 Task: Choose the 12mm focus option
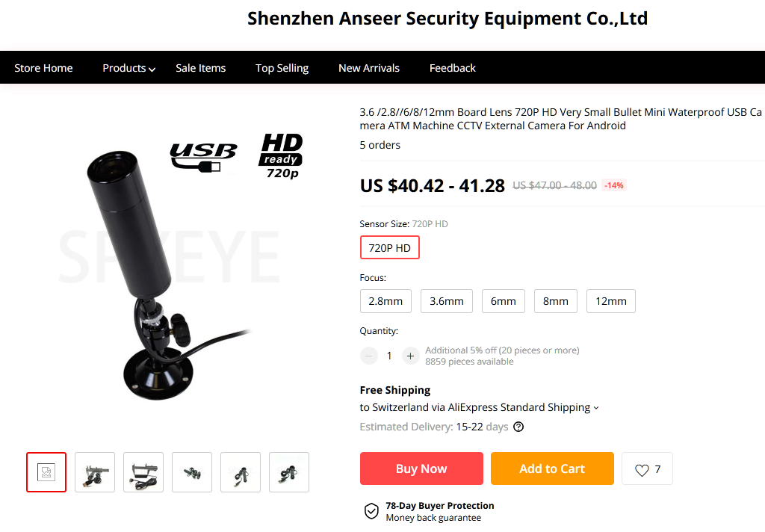(611, 301)
